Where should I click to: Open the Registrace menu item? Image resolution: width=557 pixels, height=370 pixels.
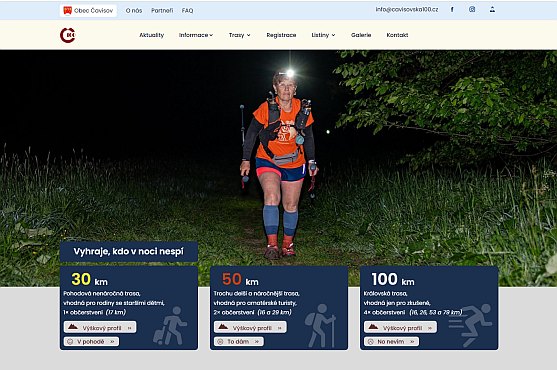pos(281,35)
